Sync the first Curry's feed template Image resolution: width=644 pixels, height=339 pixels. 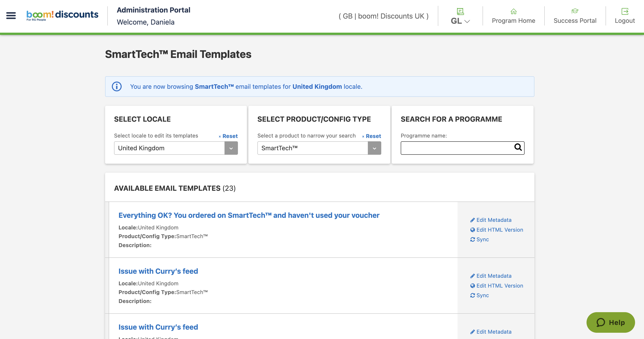click(x=482, y=295)
